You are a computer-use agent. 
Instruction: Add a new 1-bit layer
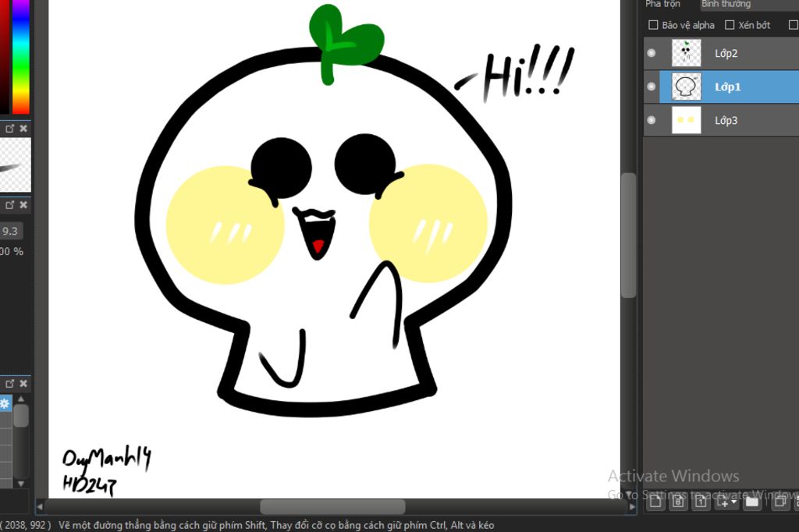coord(701,502)
